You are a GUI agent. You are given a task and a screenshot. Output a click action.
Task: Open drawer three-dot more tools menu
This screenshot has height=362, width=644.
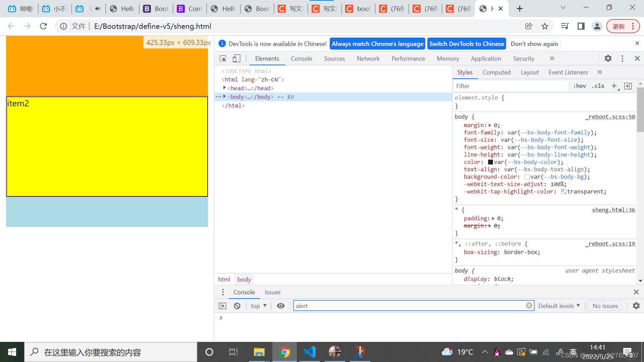pyautogui.click(x=223, y=292)
